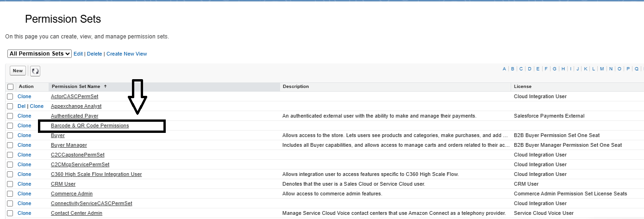The height and width of the screenshot is (219, 644).
Task: Filter list by letter F
Action: coord(546,69)
